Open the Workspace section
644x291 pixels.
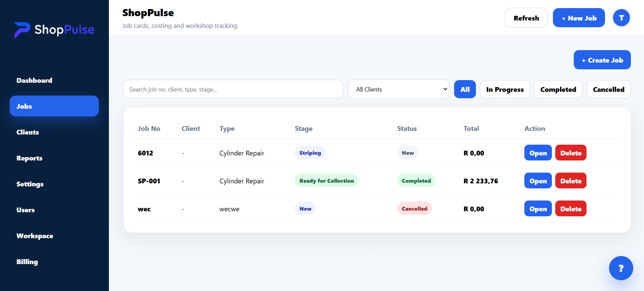(x=35, y=236)
